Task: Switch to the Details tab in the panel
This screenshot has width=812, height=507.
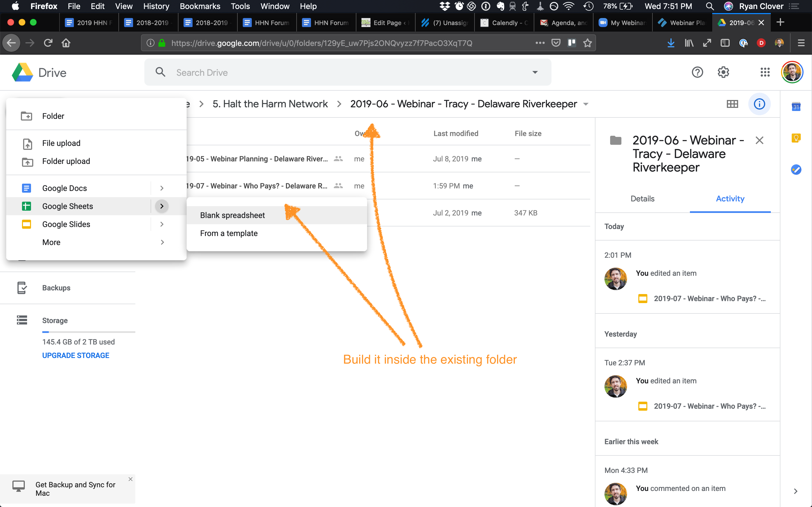Action: [x=642, y=199]
